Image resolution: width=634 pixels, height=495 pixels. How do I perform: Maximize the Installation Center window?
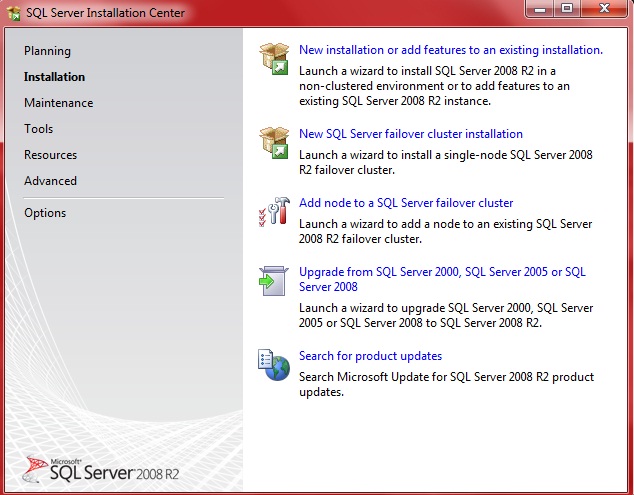[567, 9]
